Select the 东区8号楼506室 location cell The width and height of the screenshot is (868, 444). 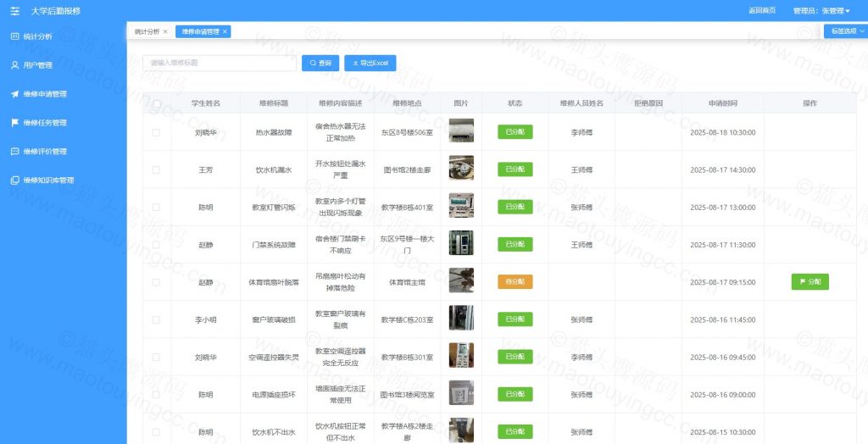pos(407,133)
